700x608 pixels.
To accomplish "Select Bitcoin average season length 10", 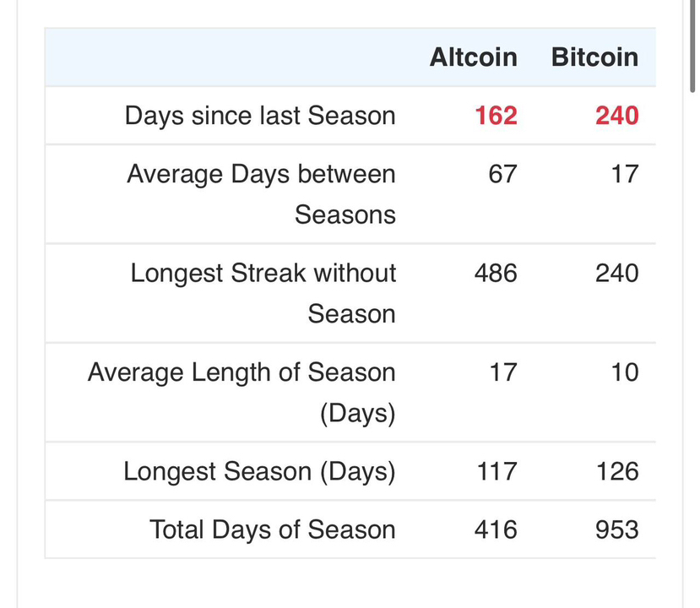I will pyautogui.click(x=625, y=372).
